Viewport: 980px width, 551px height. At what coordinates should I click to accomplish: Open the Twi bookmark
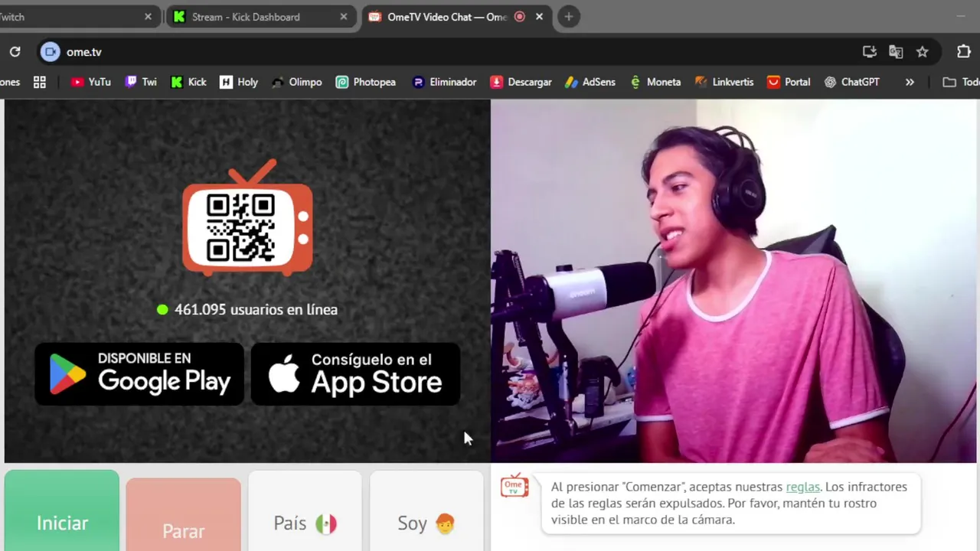[141, 82]
